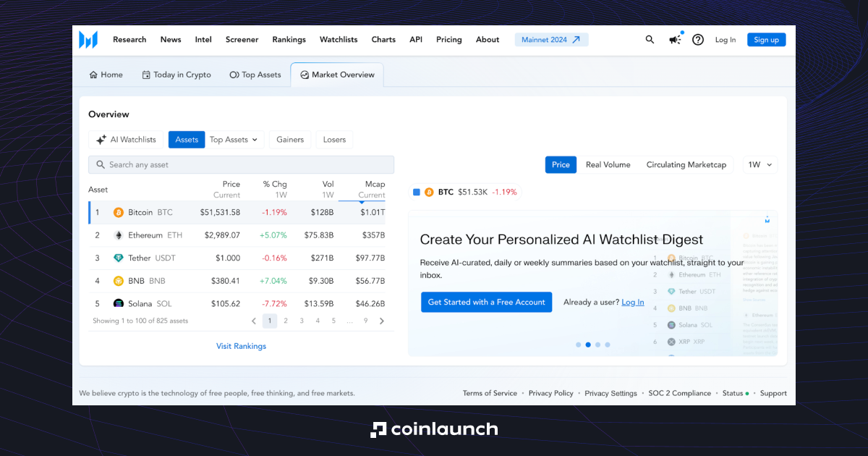The width and height of the screenshot is (868, 456).
Task: Select the fourth carousel dot
Action: (608, 345)
